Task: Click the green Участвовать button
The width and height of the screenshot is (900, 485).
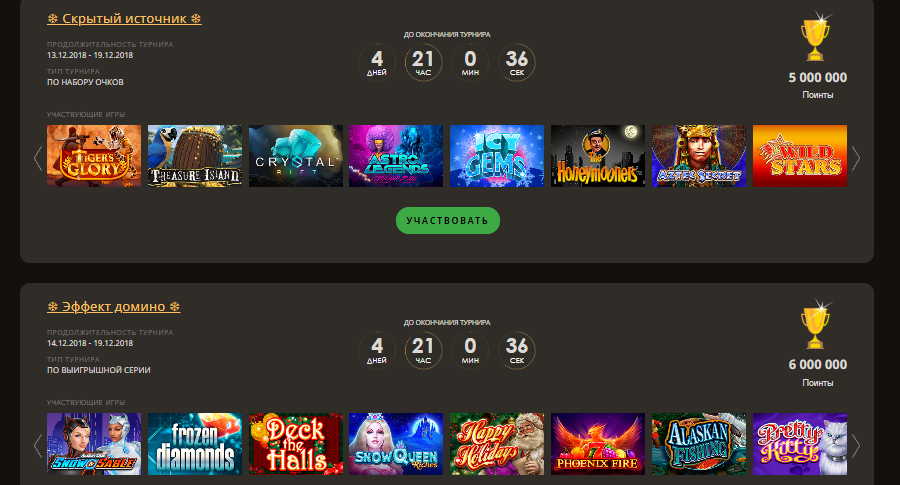Action: [448, 220]
